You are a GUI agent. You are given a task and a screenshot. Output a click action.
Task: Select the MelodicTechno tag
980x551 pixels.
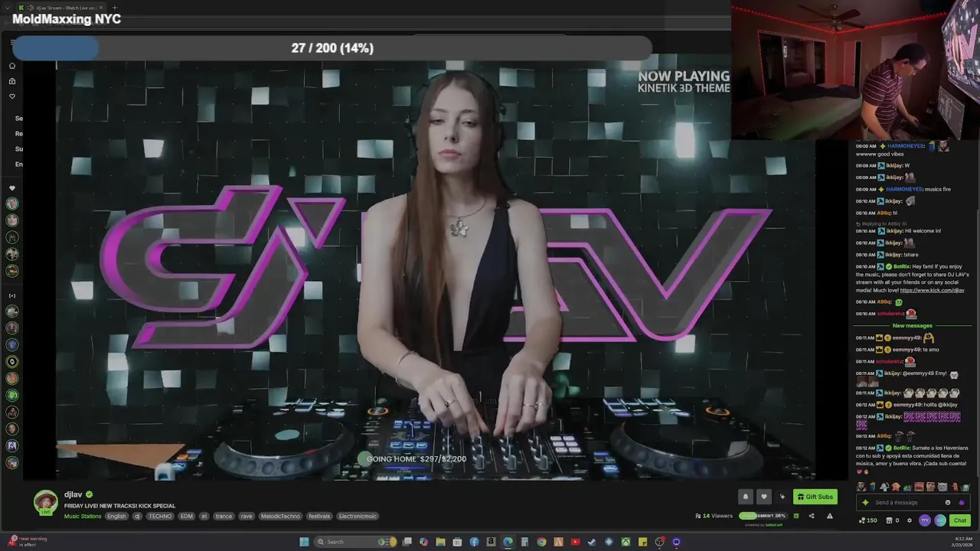(x=280, y=517)
